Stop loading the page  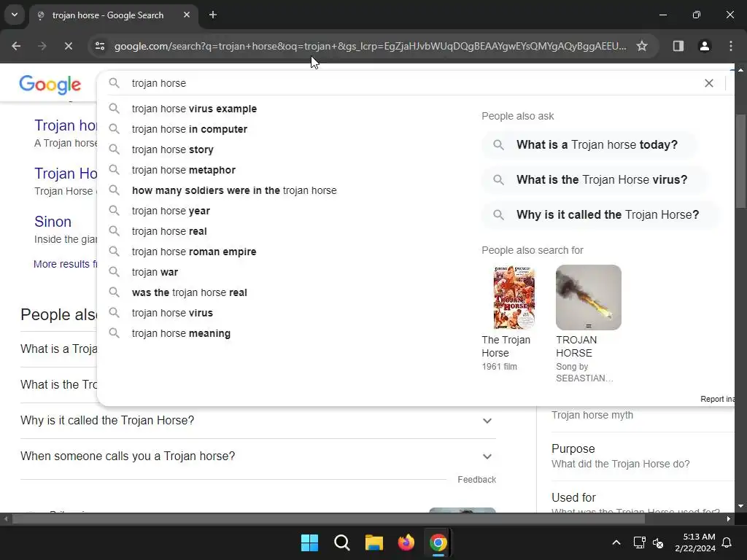tap(68, 46)
